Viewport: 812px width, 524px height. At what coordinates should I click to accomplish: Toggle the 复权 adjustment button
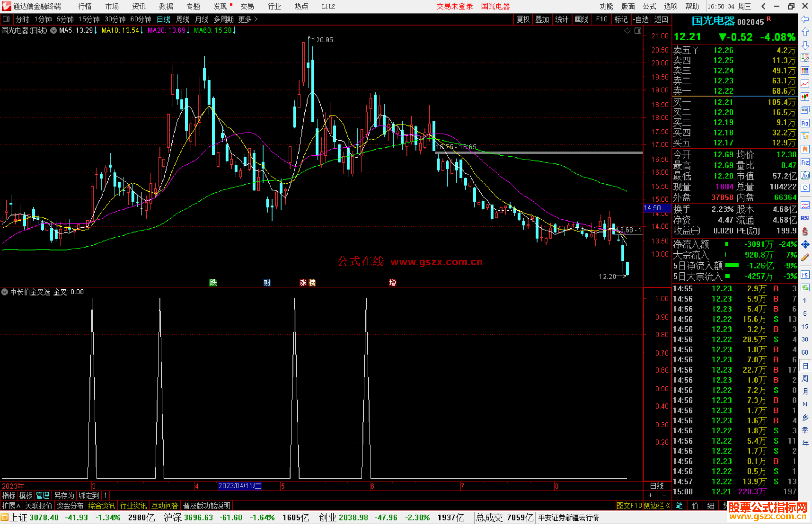[523, 19]
